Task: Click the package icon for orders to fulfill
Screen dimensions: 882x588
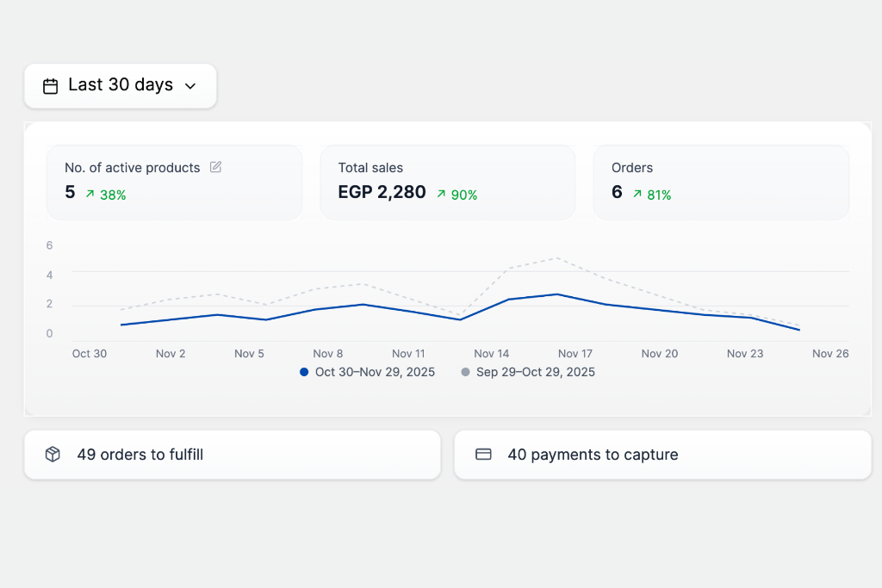Action: coord(52,454)
